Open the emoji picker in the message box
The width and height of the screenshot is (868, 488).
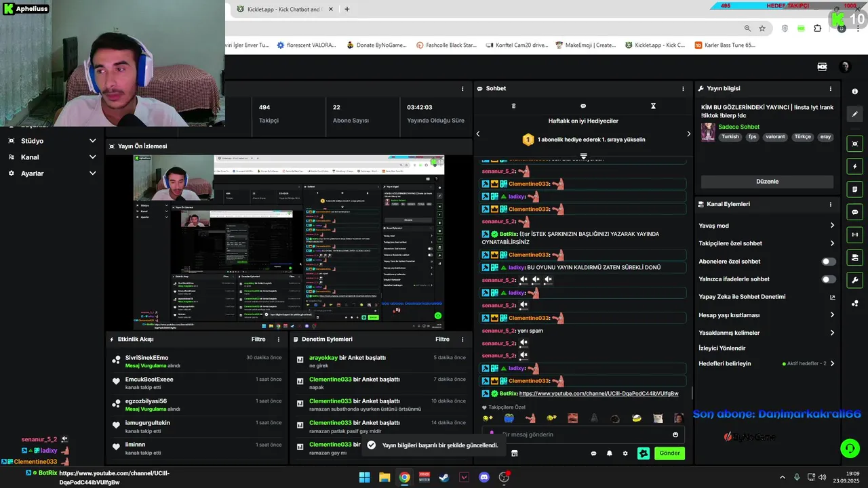675,434
